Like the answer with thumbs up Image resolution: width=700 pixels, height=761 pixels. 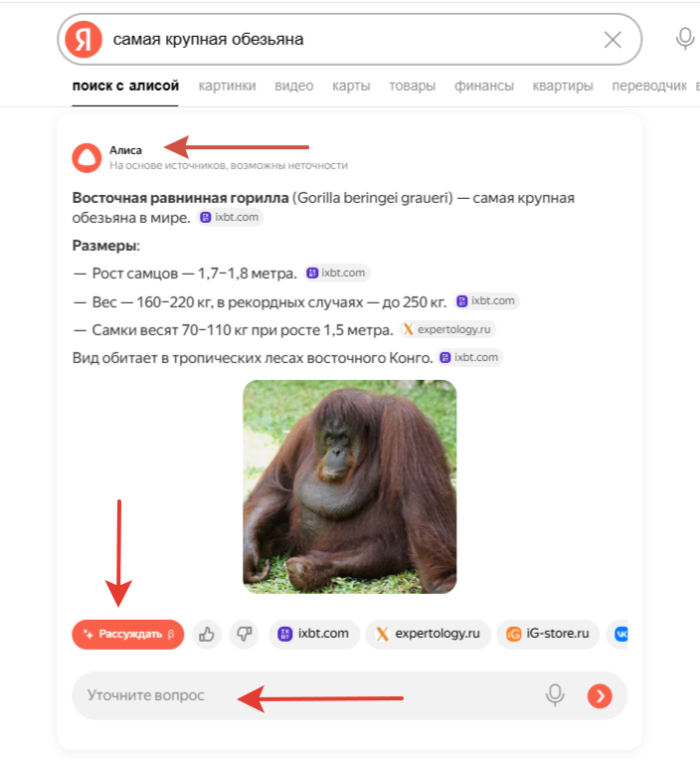207,634
